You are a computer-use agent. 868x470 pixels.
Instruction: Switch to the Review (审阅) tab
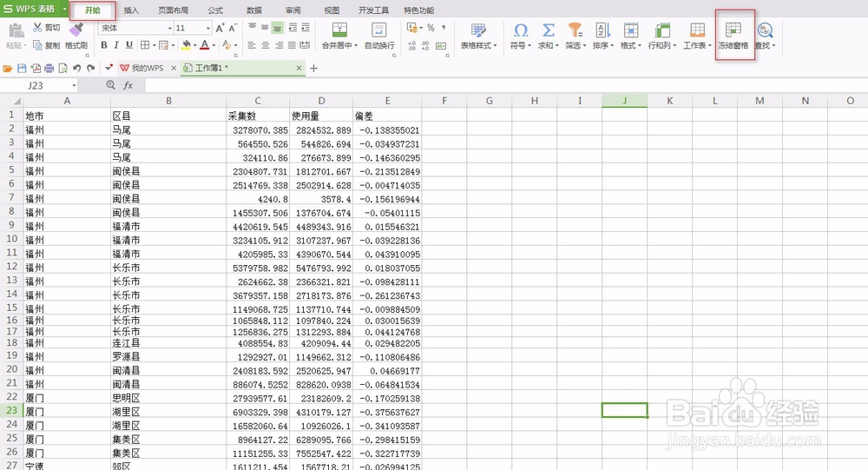(x=293, y=10)
